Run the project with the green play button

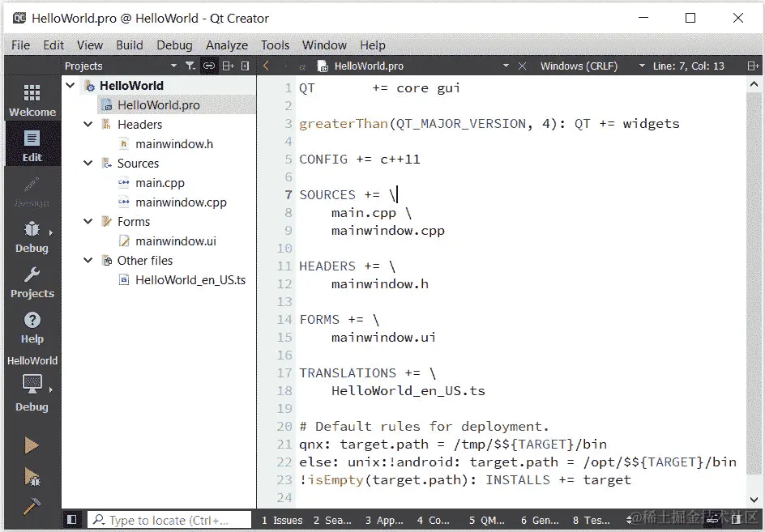coord(32,445)
